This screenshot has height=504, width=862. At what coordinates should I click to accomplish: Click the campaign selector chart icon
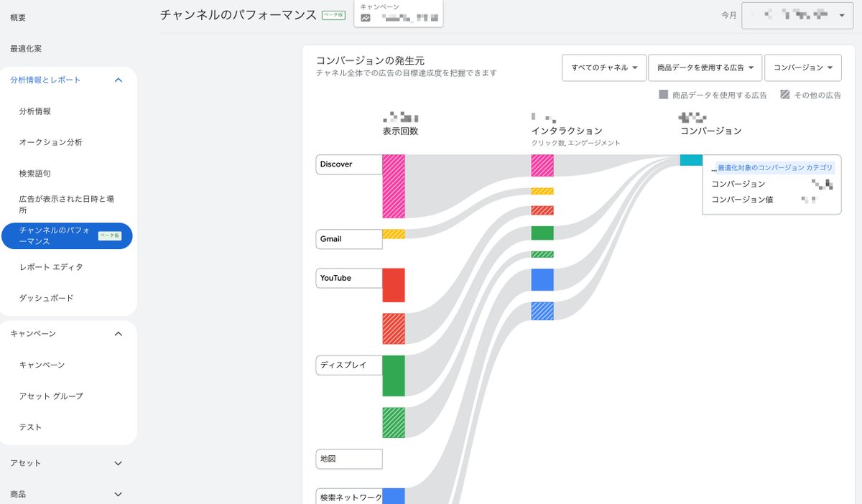(x=366, y=18)
